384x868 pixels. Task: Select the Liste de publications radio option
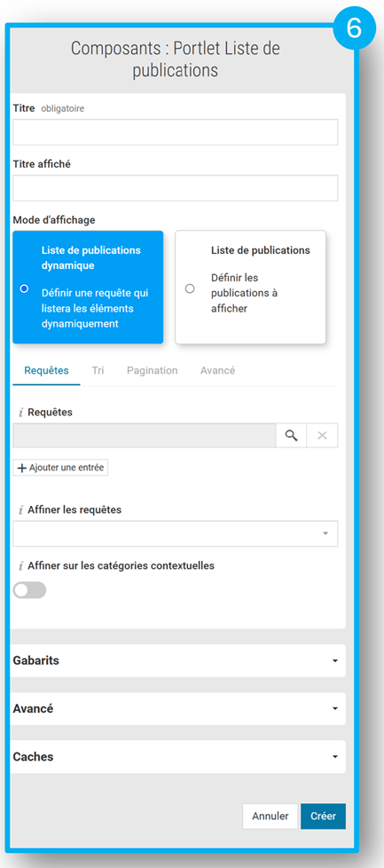[x=190, y=288]
